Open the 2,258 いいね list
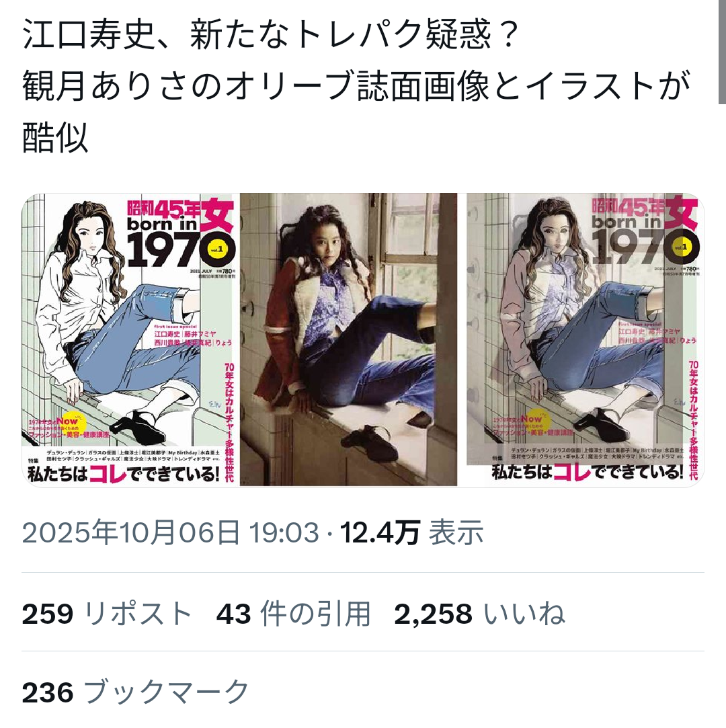This screenshot has height=728, width=726. coord(479,613)
